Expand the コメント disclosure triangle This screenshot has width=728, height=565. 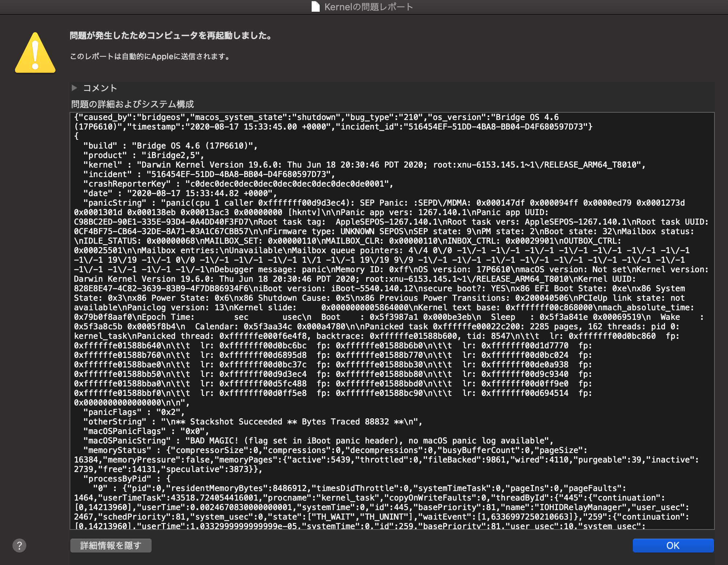(x=74, y=88)
